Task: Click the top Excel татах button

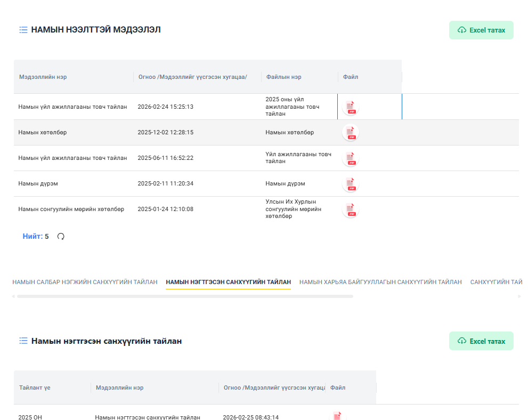Action: pos(481,30)
